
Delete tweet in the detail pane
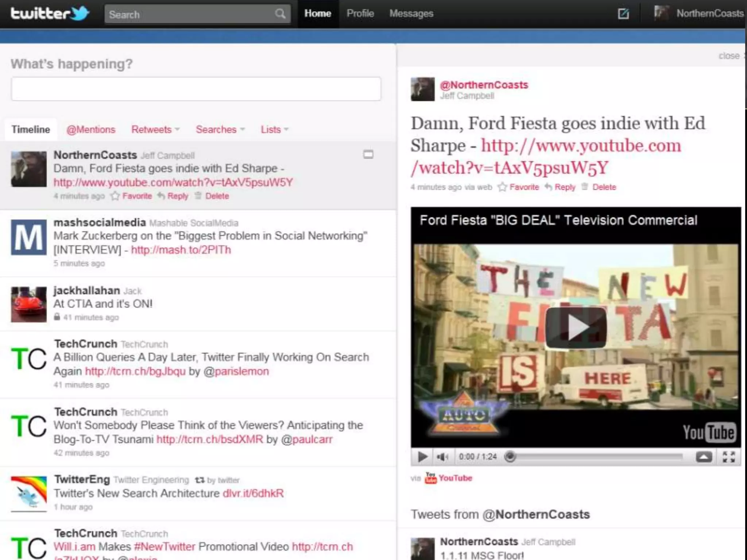[x=603, y=187]
